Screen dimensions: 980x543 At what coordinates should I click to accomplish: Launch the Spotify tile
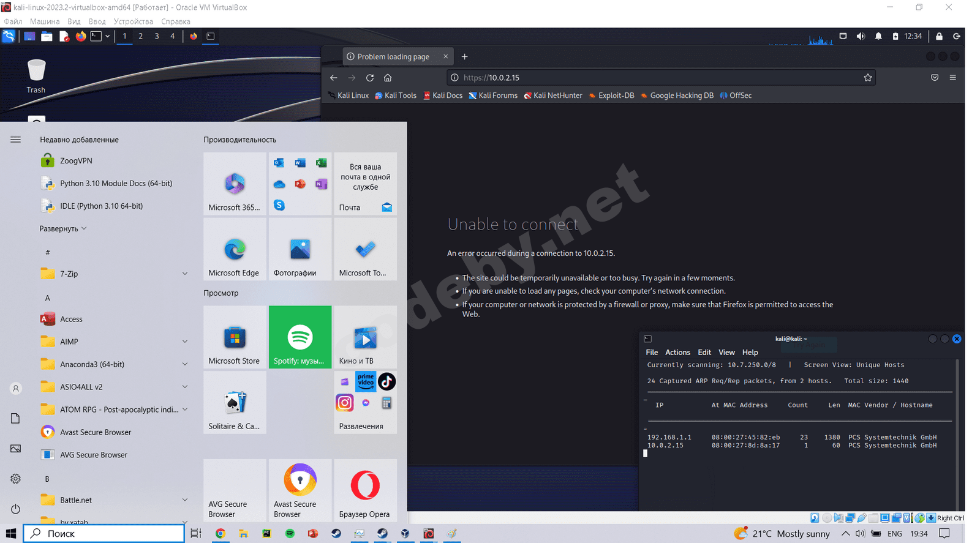point(300,337)
